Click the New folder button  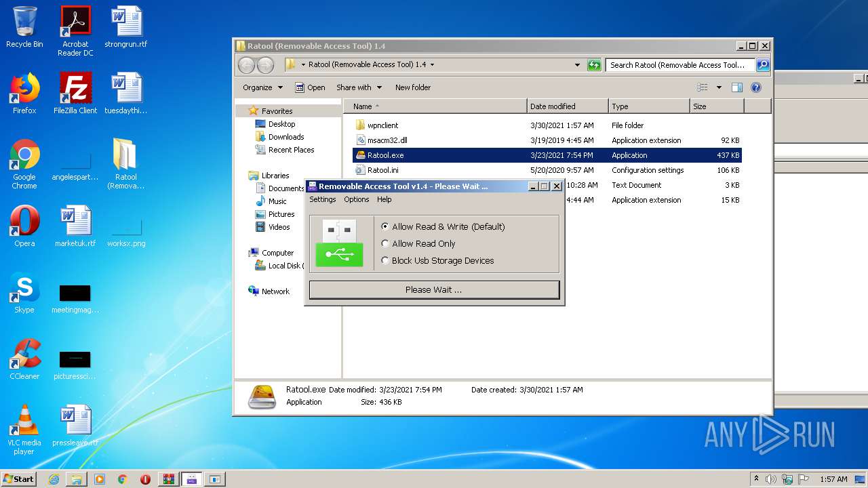[x=413, y=87]
